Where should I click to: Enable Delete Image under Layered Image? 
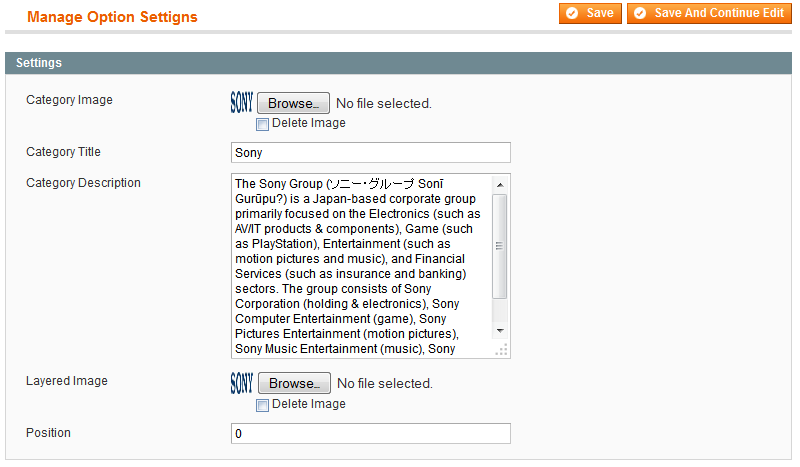(x=262, y=405)
